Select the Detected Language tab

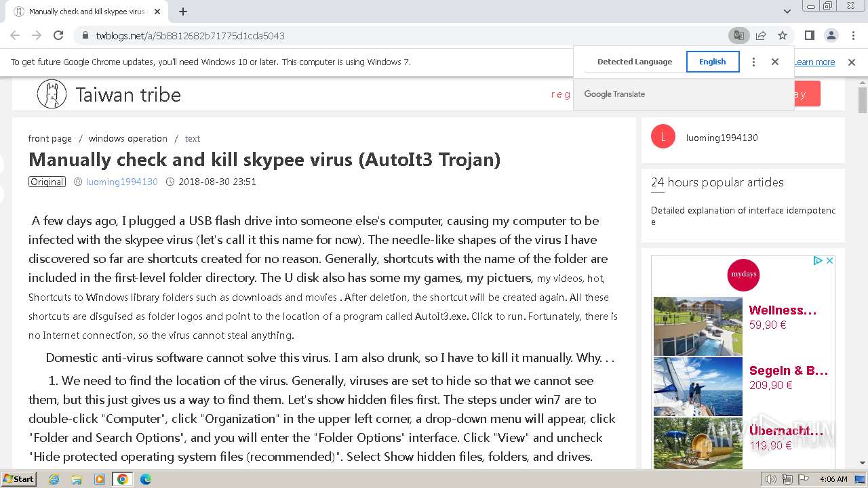click(635, 62)
